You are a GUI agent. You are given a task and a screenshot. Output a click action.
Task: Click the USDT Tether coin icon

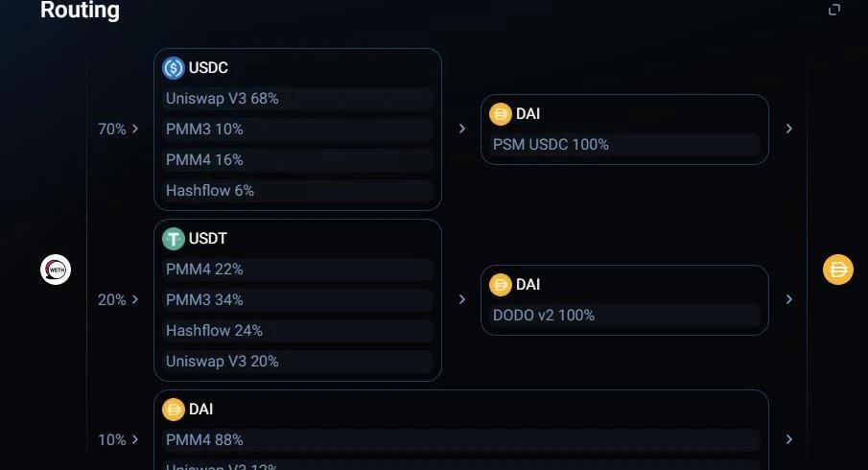click(174, 239)
